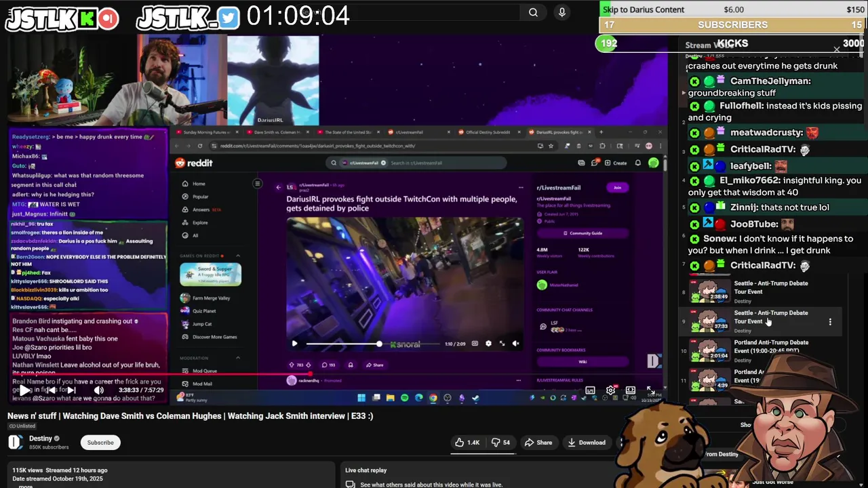868x488 pixels.
Task: Play the YouTube video with the play button
Action: (x=24, y=390)
